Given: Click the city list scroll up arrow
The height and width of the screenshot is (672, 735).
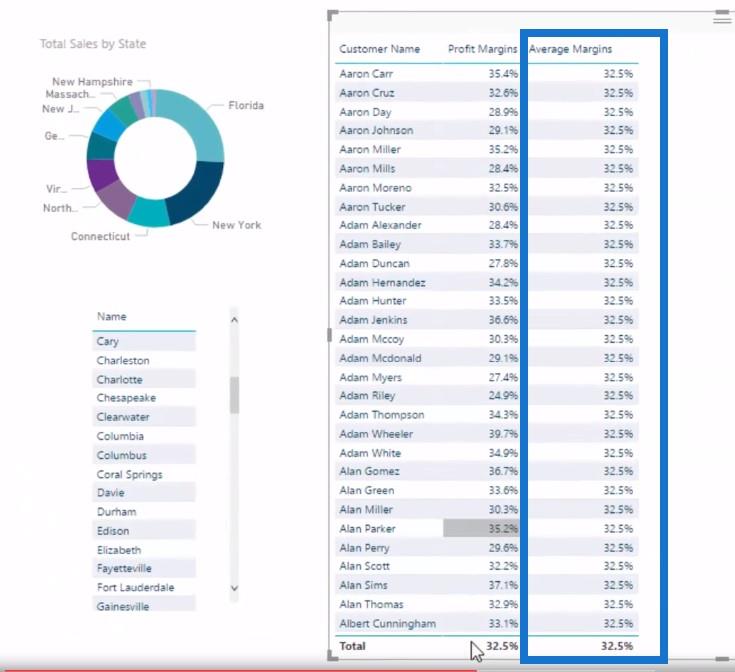Looking at the screenshot, I should click(234, 320).
